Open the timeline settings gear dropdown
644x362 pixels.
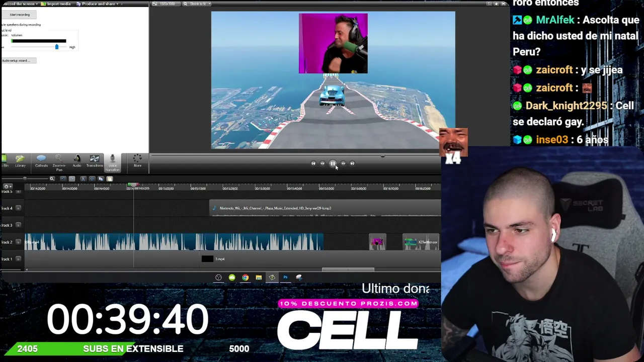(x=7, y=187)
